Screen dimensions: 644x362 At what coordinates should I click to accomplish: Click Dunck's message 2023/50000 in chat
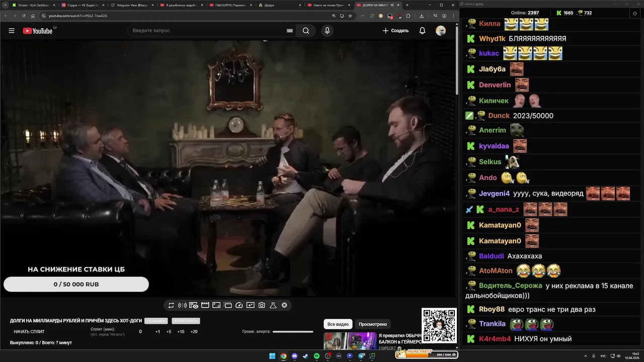pyautogui.click(x=533, y=116)
